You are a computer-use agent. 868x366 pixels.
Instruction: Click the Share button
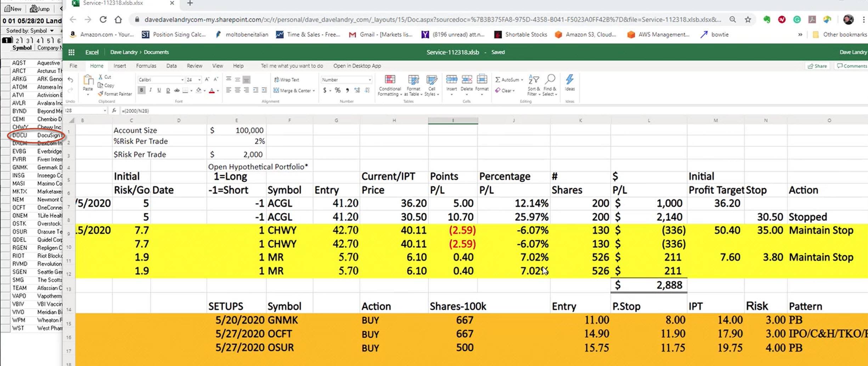coord(817,66)
